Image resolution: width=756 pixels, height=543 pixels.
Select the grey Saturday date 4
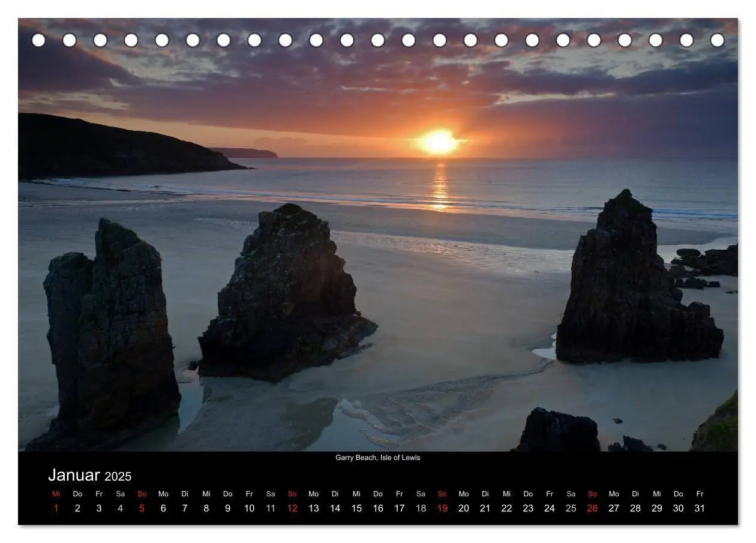pyautogui.click(x=121, y=508)
